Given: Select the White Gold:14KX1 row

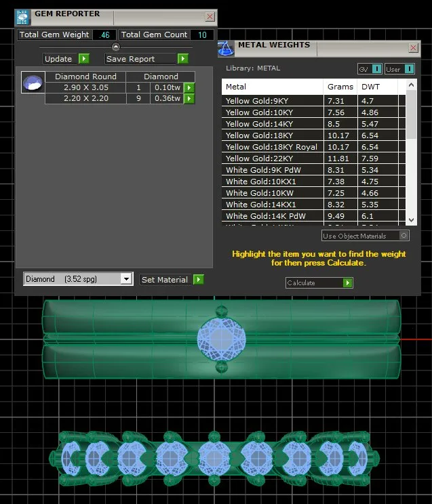Looking at the screenshot, I should [x=313, y=205].
